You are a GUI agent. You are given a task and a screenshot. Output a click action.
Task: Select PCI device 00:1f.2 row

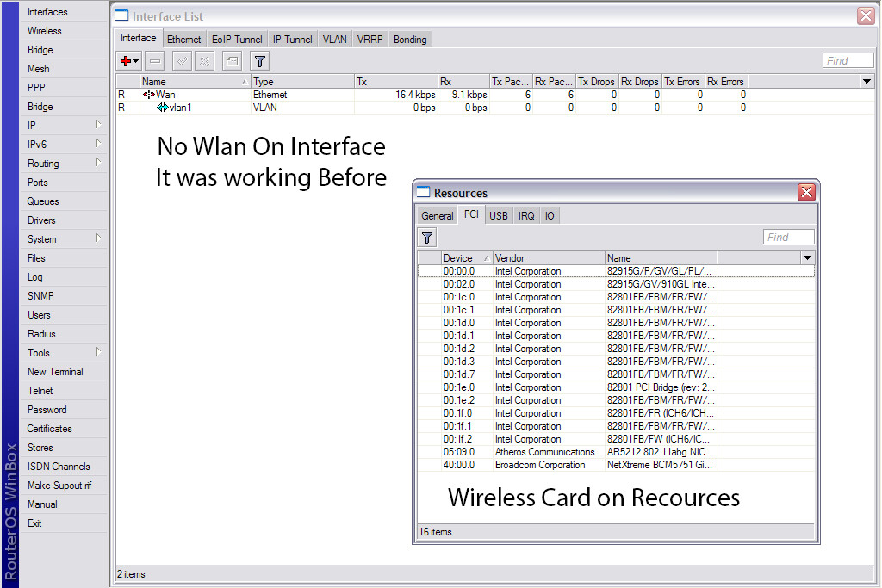[x=616, y=439]
